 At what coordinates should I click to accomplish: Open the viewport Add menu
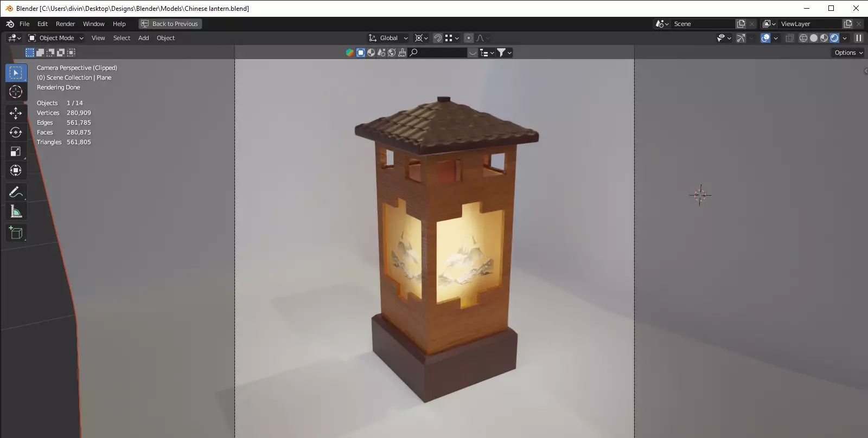(x=143, y=38)
